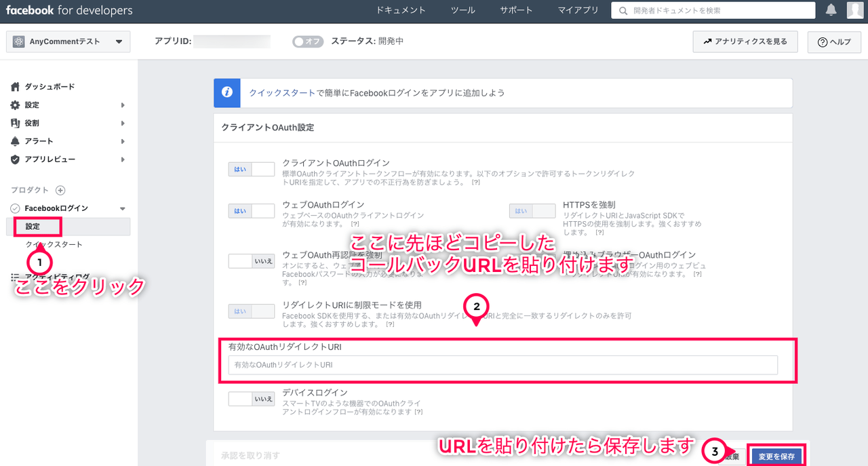Open the クイックスタート link in banner
This screenshot has width=868, height=466.
282,93
